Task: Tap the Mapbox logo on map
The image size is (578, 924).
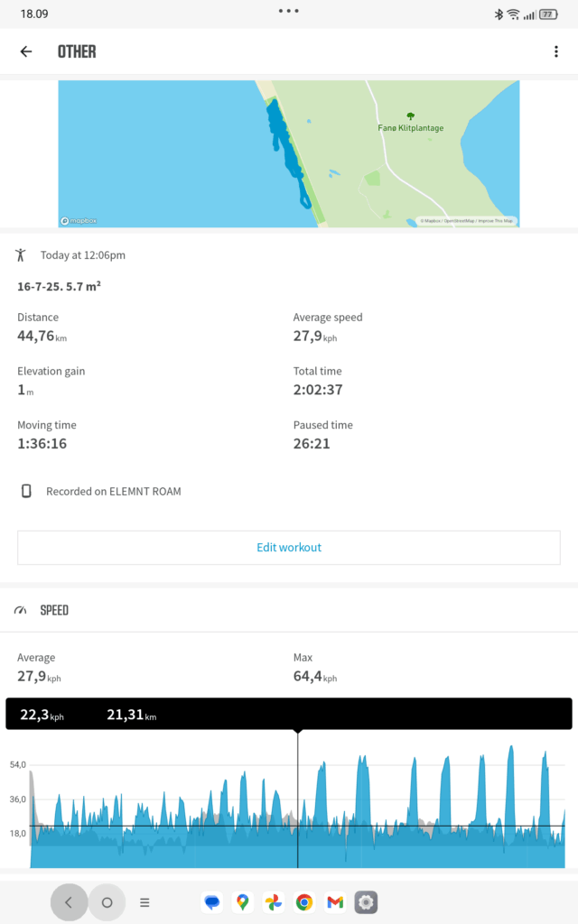Action: click(x=79, y=221)
